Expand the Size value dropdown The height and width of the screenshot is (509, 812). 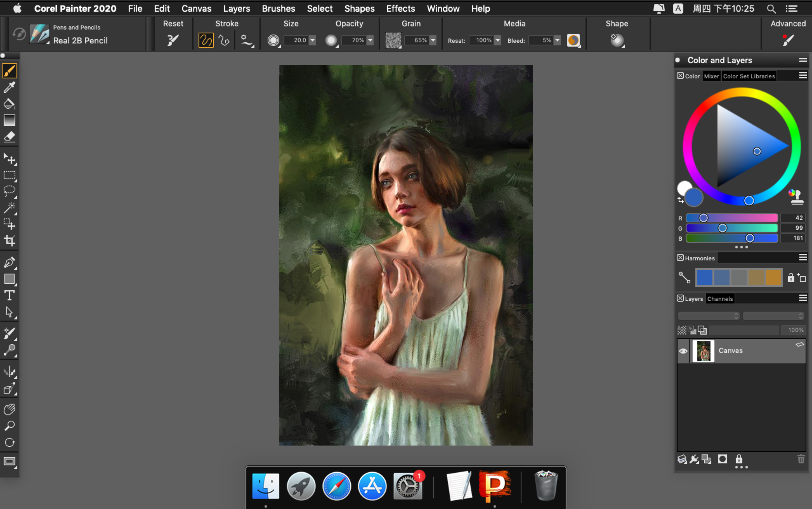pyautogui.click(x=312, y=40)
